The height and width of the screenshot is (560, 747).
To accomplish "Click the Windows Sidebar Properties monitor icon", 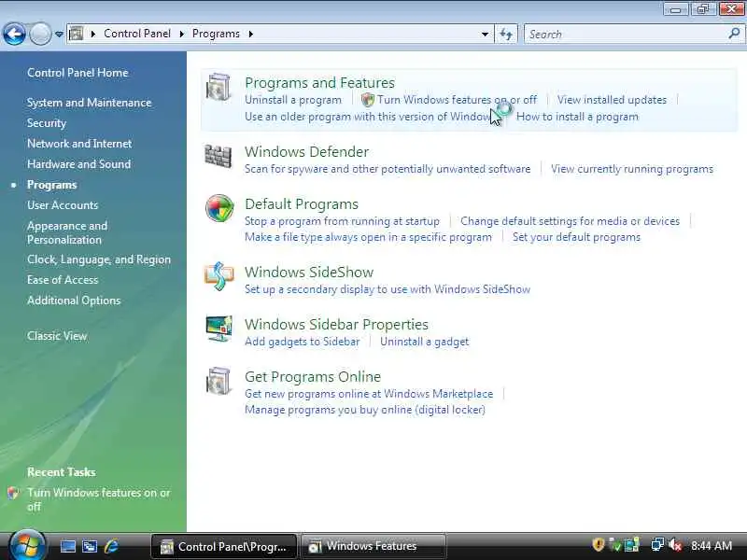I will [x=219, y=329].
